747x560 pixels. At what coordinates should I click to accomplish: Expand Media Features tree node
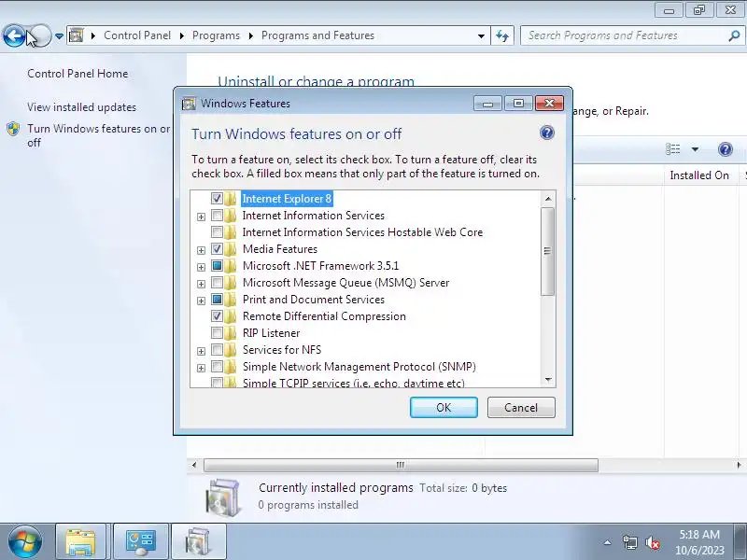tap(201, 250)
